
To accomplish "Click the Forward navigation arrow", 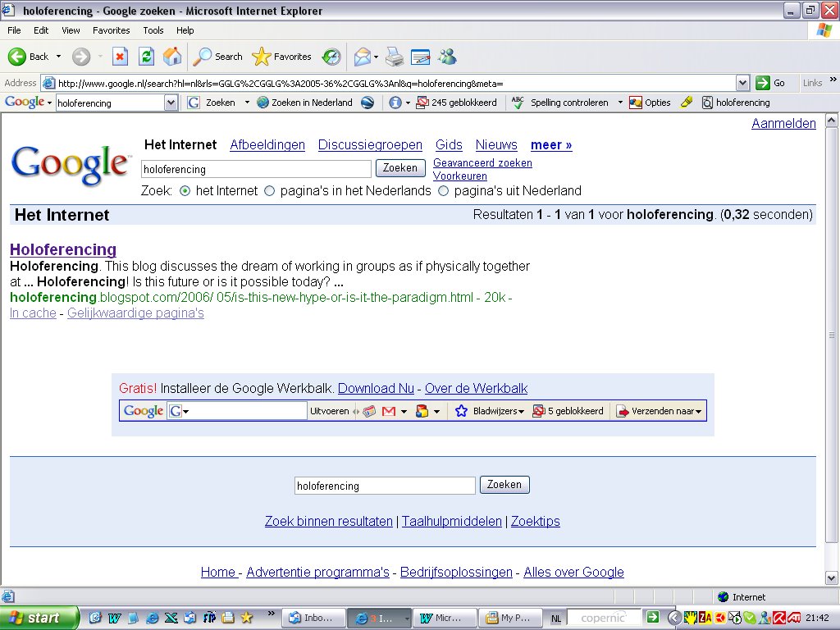I will coord(81,57).
